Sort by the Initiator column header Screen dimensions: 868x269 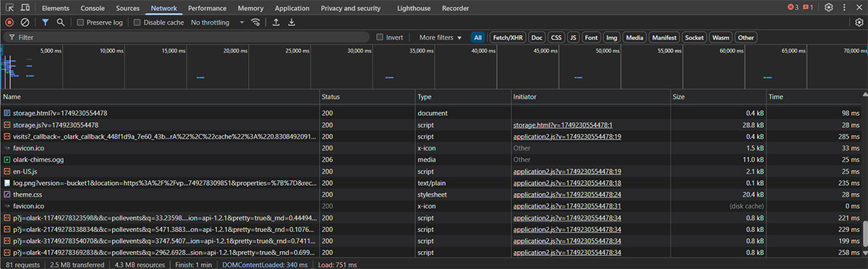click(x=590, y=96)
